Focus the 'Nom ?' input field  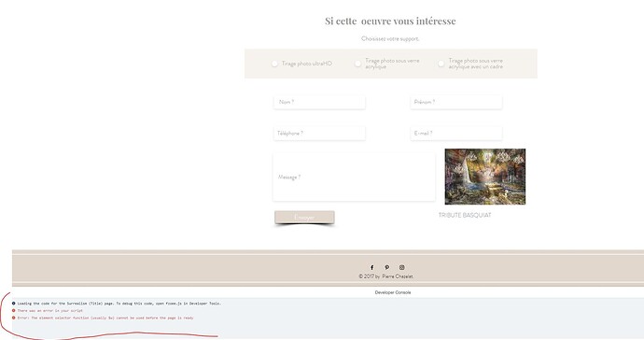click(319, 102)
